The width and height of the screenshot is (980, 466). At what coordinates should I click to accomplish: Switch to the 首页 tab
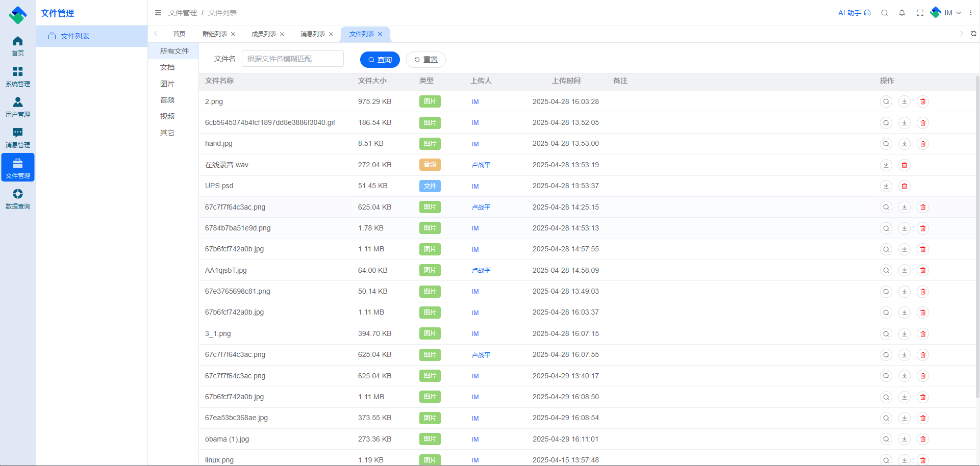click(x=179, y=34)
